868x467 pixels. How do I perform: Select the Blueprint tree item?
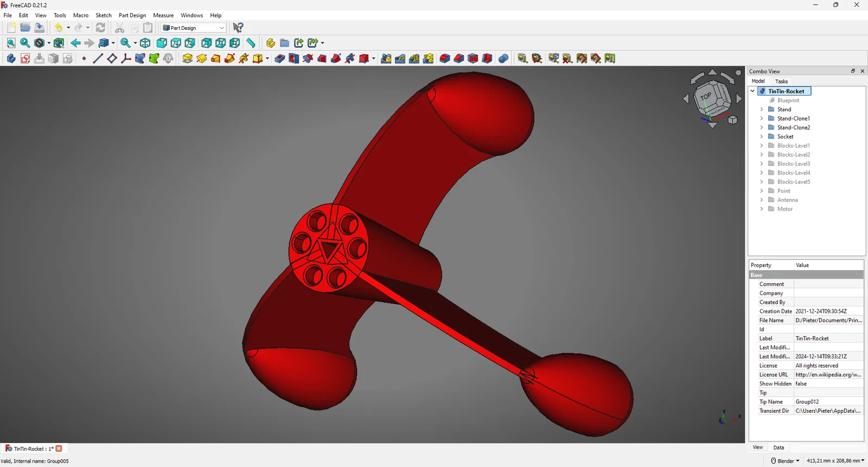788,100
